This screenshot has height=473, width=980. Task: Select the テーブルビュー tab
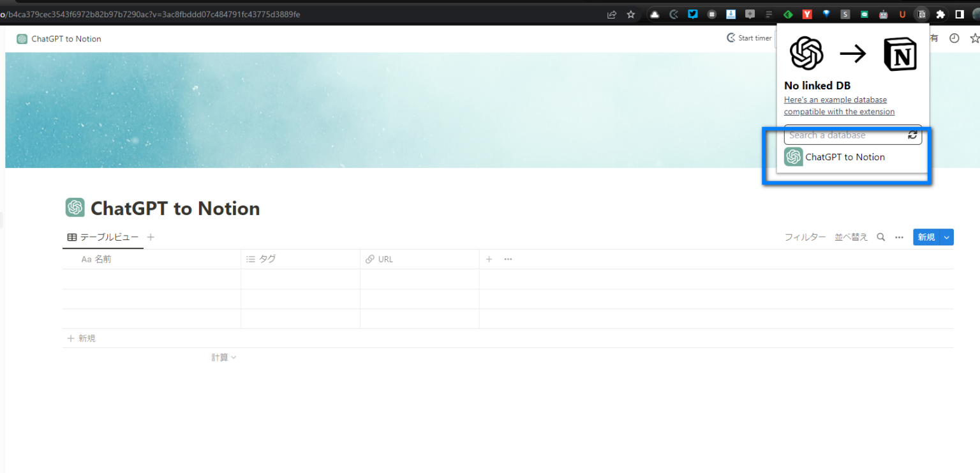click(x=103, y=237)
